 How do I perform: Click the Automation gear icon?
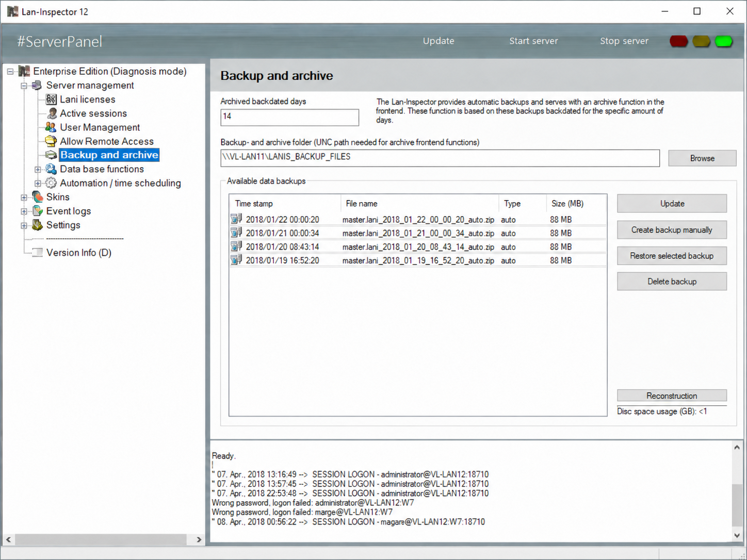pos(51,183)
